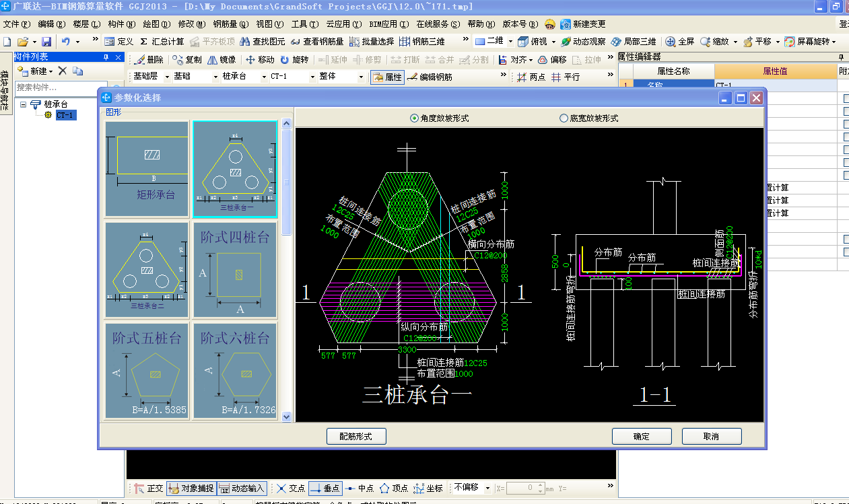Select 底宽放坡形式 radio option
Image resolution: width=849 pixels, height=504 pixels.
pos(588,118)
